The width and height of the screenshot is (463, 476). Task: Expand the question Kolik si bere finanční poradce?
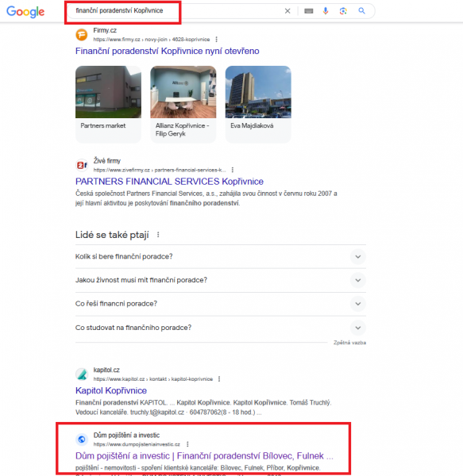[221, 256]
